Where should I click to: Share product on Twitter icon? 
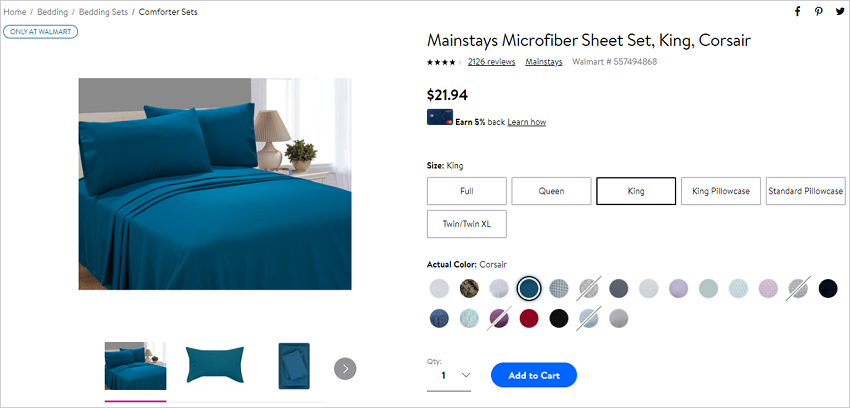point(840,11)
